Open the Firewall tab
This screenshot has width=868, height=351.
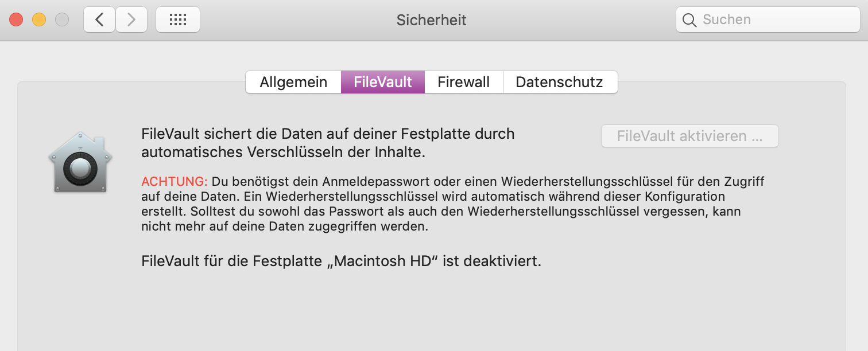(x=464, y=82)
